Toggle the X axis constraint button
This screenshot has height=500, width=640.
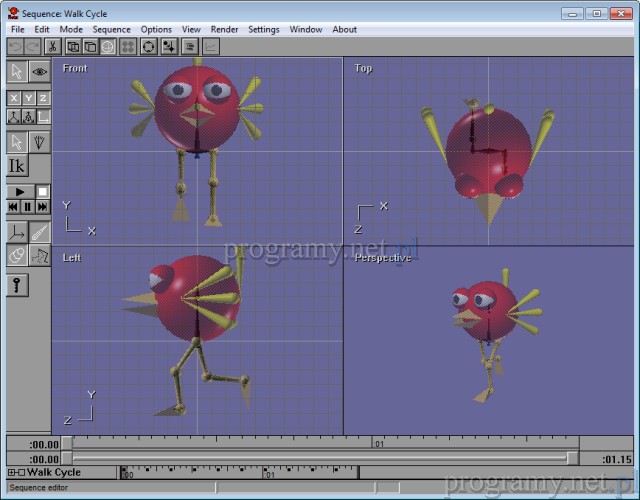13,98
